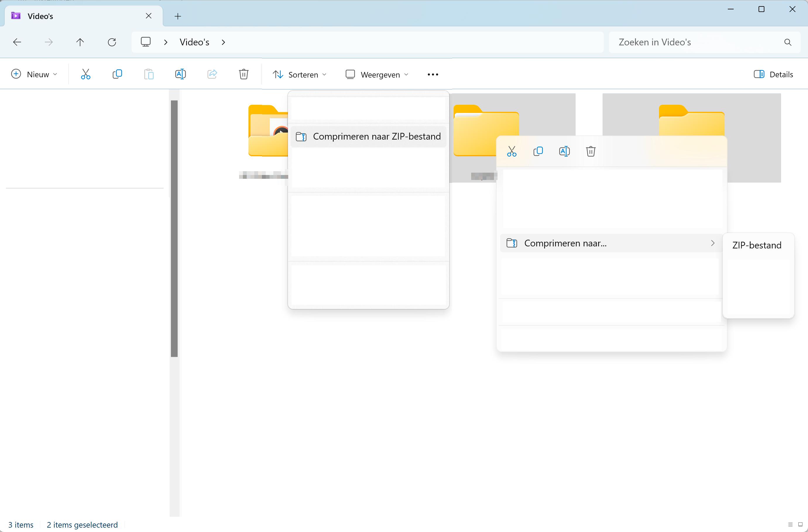Open the three-dots more options menu
808x532 pixels.
point(433,74)
